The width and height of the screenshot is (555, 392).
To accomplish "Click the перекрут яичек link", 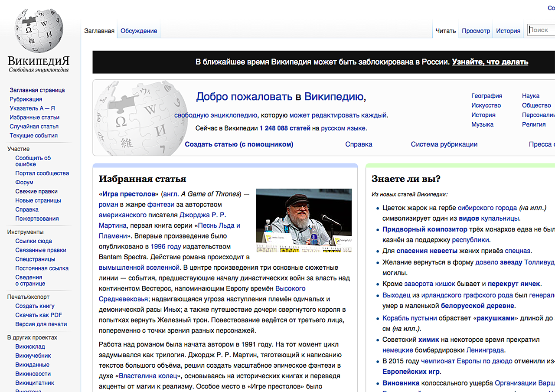I will 514,284.
